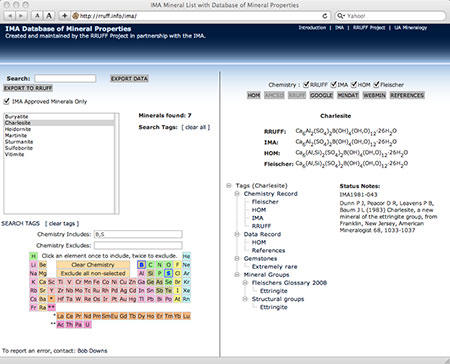Select Lanthanum element La in lanthanide row
Screen dimensions: 450x364
pyautogui.click(x=60, y=316)
